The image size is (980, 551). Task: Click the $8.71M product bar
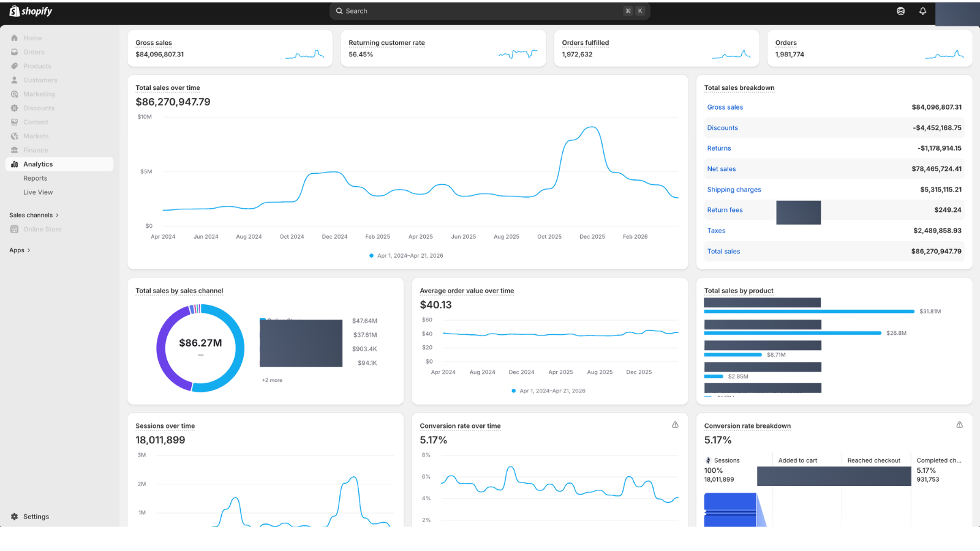click(x=733, y=354)
